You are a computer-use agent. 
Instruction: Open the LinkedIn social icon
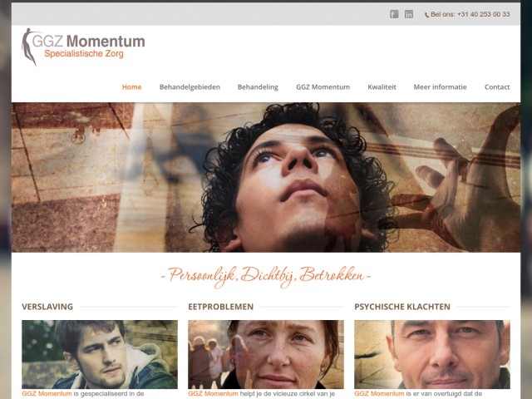coord(409,14)
